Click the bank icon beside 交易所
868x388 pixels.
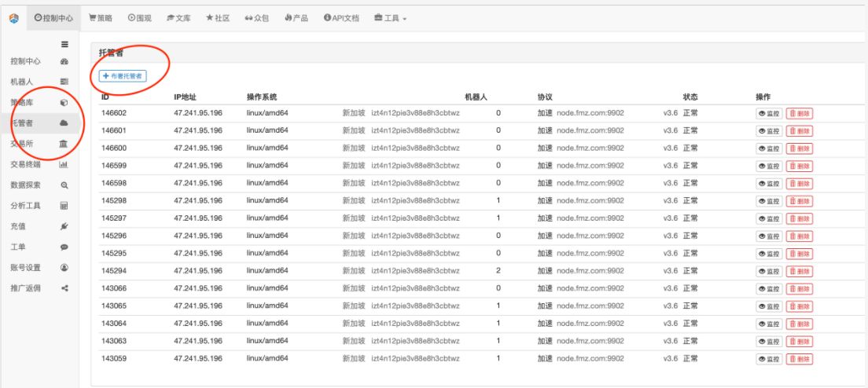click(64, 144)
